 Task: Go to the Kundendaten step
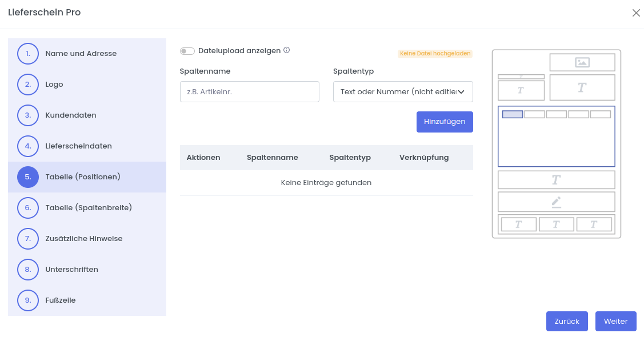pos(71,115)
